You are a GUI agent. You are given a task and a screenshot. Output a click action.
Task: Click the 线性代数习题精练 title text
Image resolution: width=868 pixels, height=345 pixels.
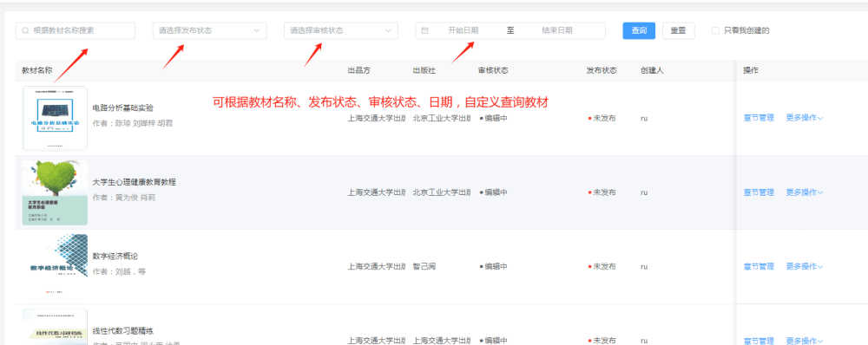123,330
